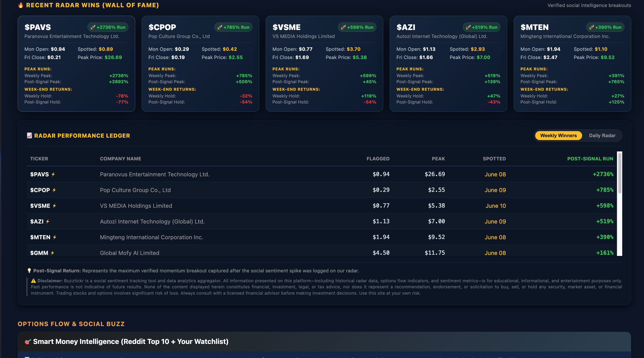This screenshot has width=644, height=358.
Task: Click the target icon by Smart Money Intelligence
Action: (28, 342)
